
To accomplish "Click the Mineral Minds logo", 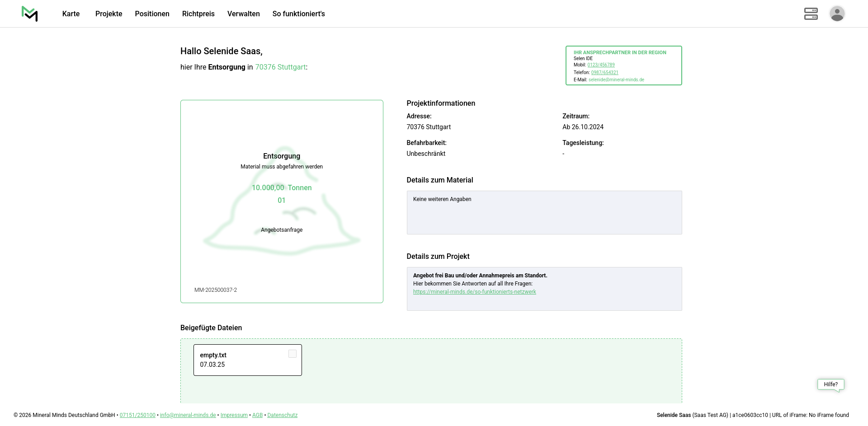I will tap(30, 14).
